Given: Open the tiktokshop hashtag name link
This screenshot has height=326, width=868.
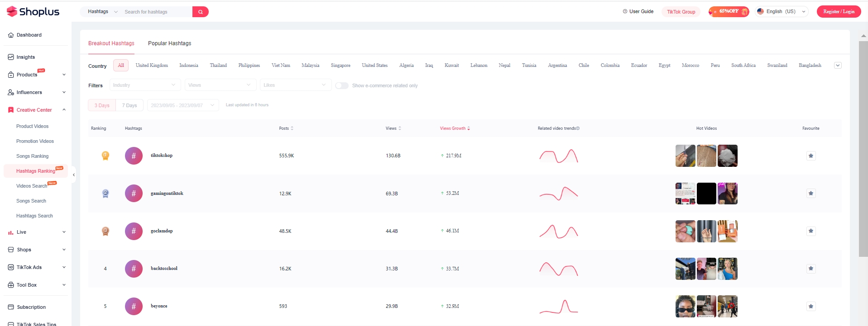Looking at the screenshot, I should coord(162,156).
